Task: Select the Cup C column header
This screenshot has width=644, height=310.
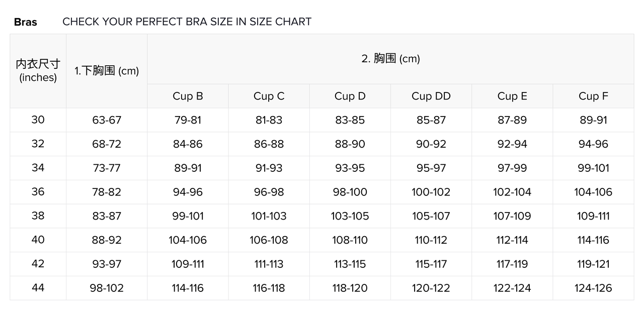Action: 269,96
